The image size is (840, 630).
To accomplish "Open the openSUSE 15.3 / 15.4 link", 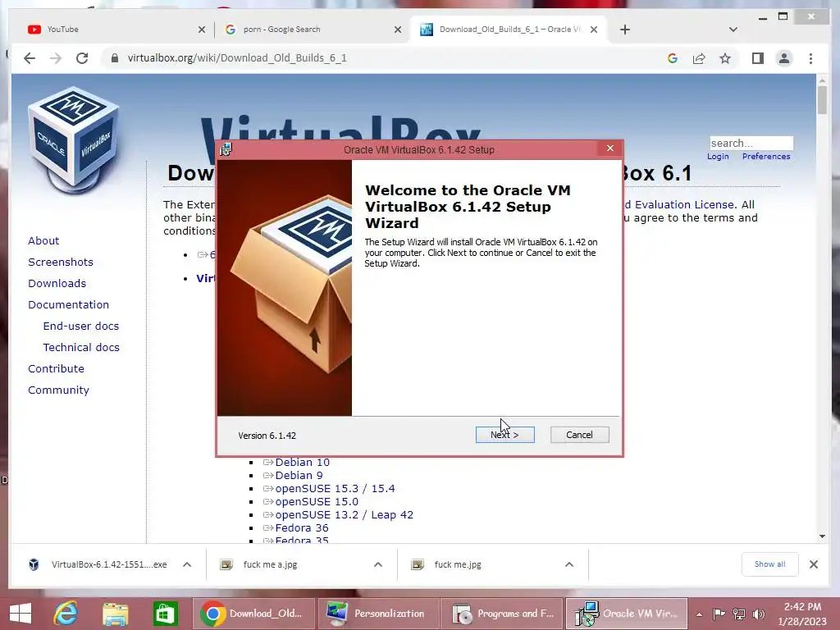I will point(335,489).
